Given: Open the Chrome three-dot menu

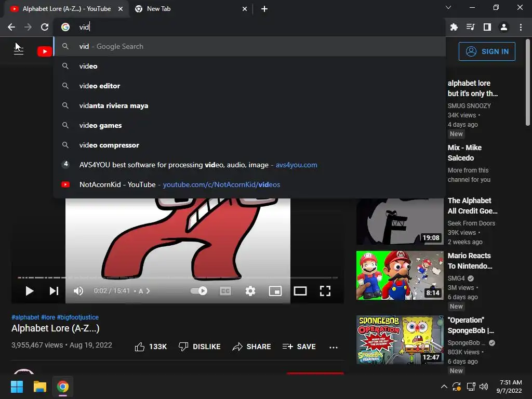Looking at the screenshot, I should [x=521, y=27].
